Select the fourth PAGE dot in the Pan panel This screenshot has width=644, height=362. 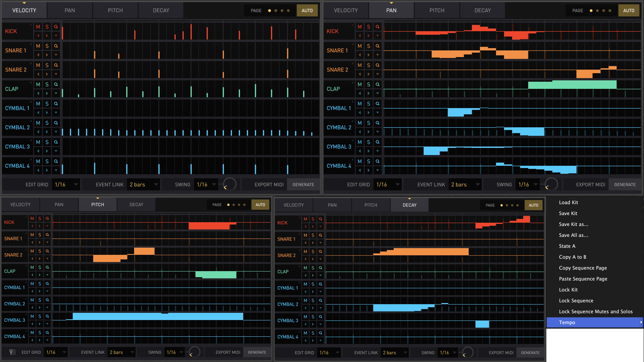[610, 11]
